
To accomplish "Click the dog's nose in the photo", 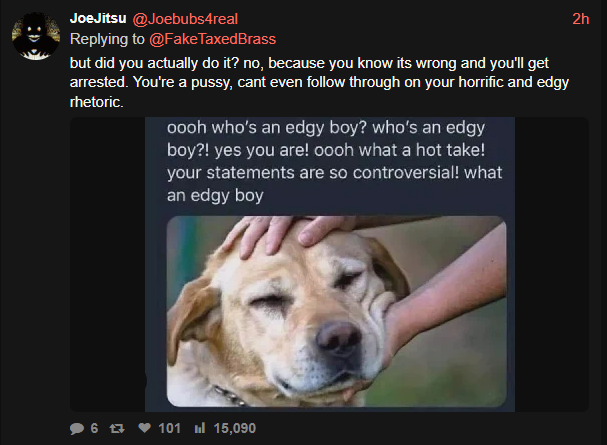I will (339, 337).
